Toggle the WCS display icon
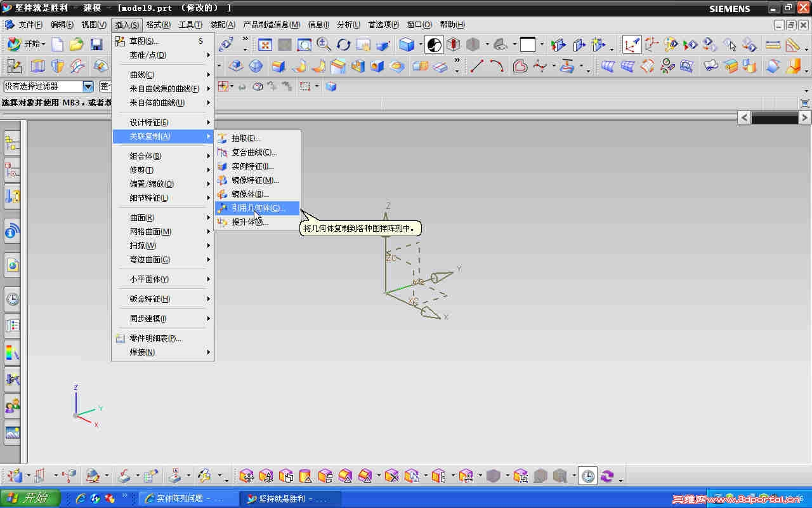Screen dimensions: 812x508 [632, 44]
